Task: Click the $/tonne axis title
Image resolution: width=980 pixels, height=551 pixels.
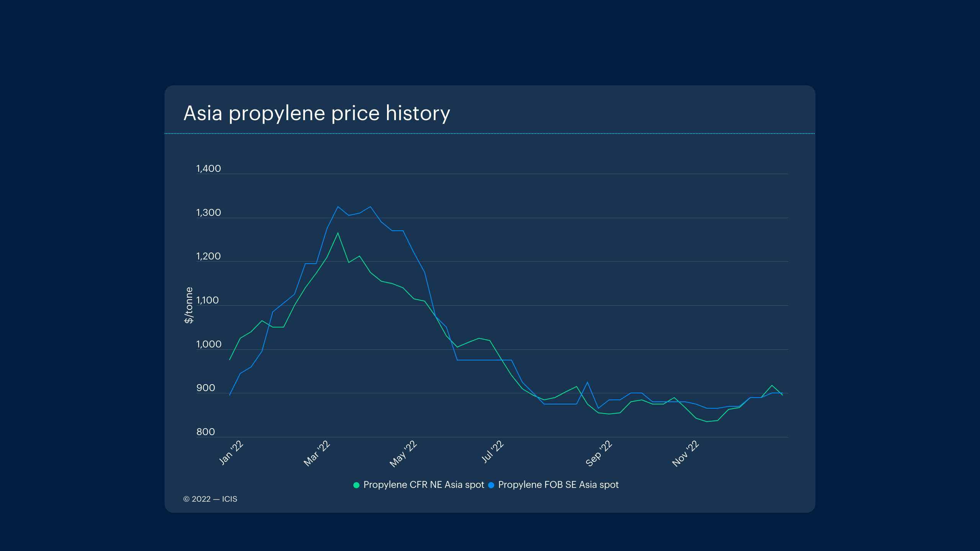Action: tap(189, 305)
